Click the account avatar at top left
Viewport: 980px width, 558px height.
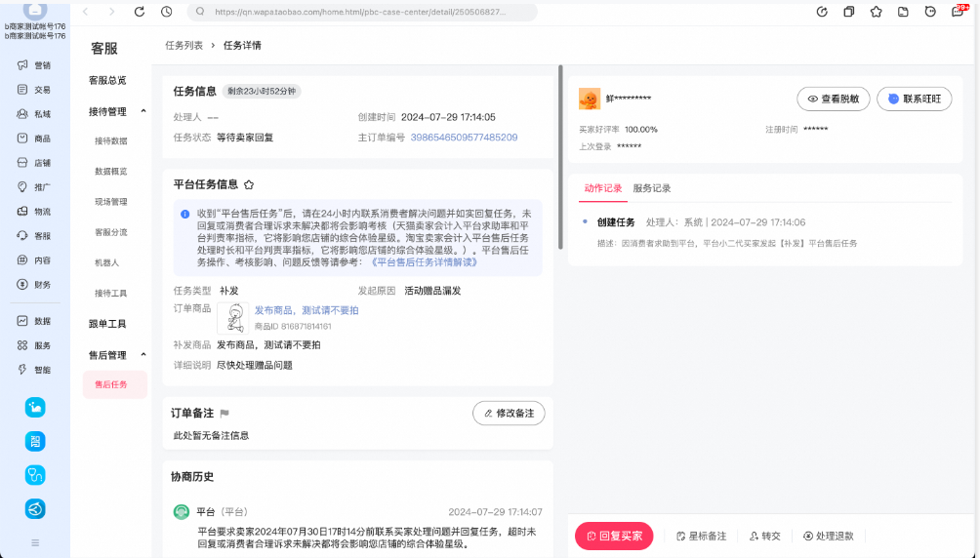(x=35, y=10)
